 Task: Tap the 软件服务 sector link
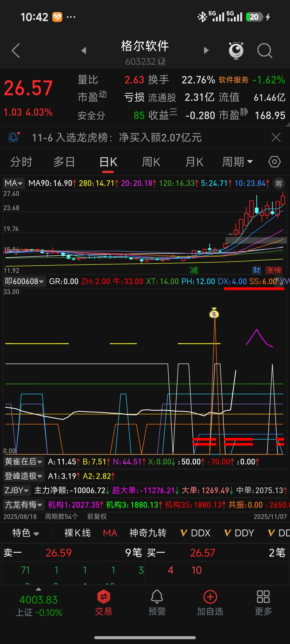234,80
